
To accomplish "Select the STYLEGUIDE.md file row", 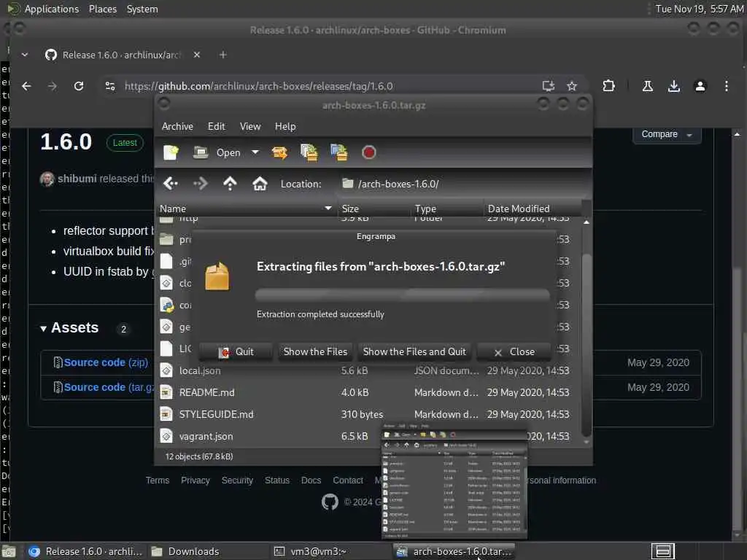I will (368, 414).
